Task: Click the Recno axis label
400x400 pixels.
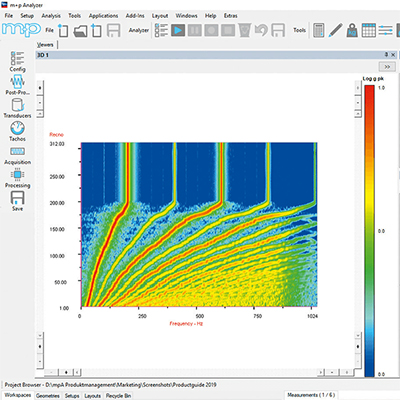Action: coord(56,135)
